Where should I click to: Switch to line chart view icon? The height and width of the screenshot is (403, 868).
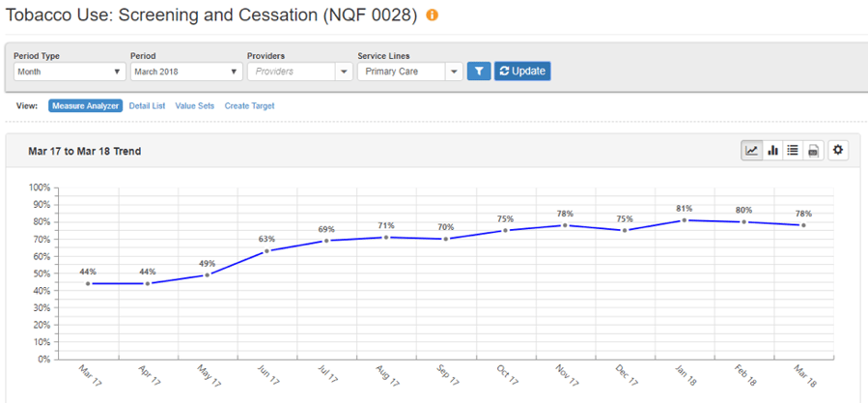click(752, 150)
